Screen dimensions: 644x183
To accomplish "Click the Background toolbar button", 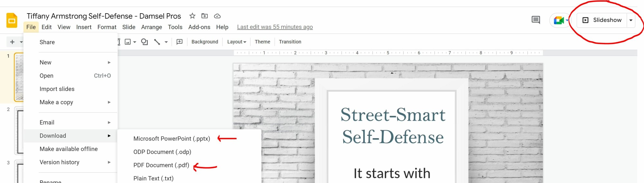I will (205, 42).
